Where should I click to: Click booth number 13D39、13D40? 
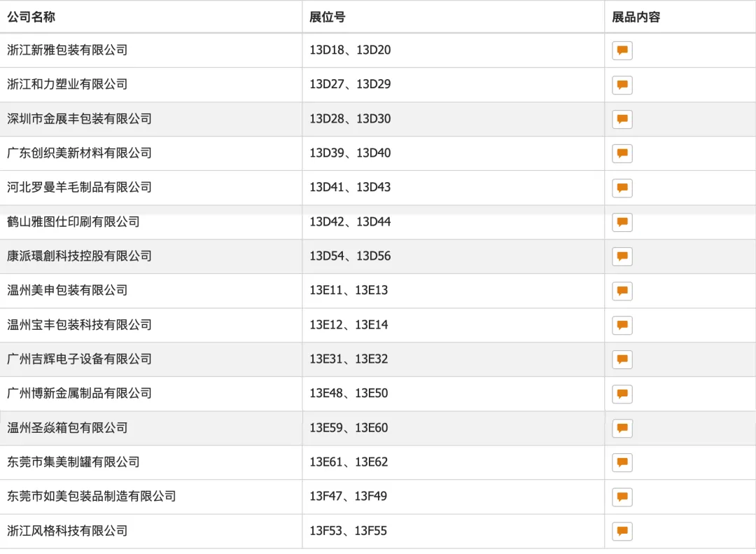(350, 153)
